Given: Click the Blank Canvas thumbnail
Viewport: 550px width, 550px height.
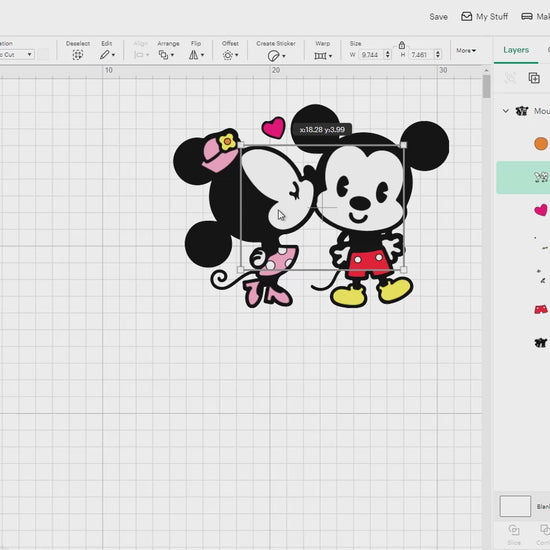Looking at the screenshot, I should tap(515, 506).
